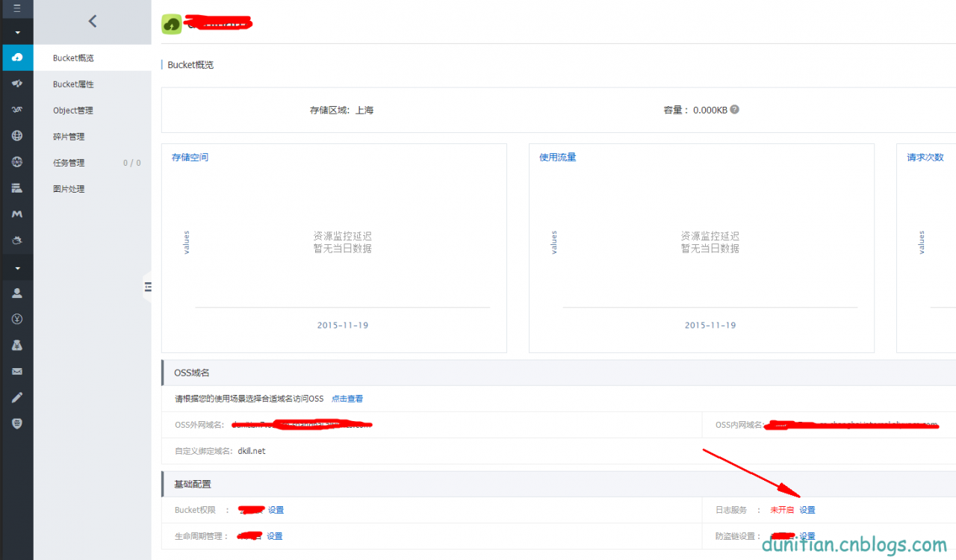Click the 容量 help question mark icon
The height and width of the screenshot is (560, 956).
tap(734, 109)
